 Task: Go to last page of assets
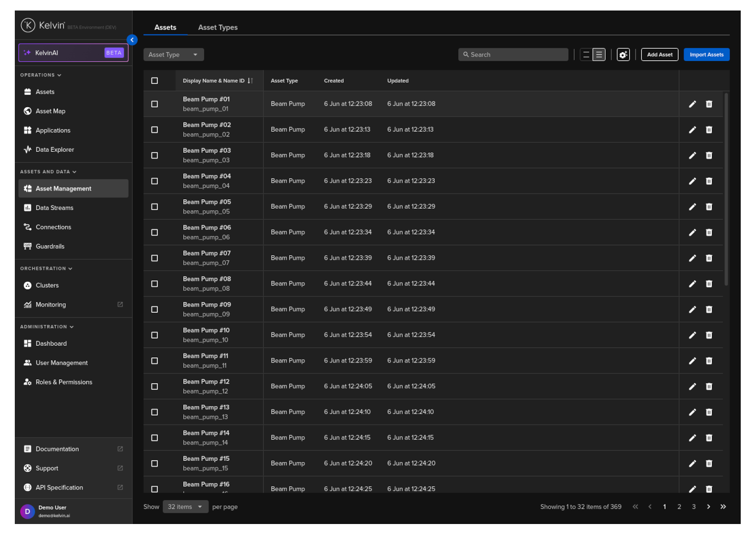pyautogui.click(x=723, y=507)
